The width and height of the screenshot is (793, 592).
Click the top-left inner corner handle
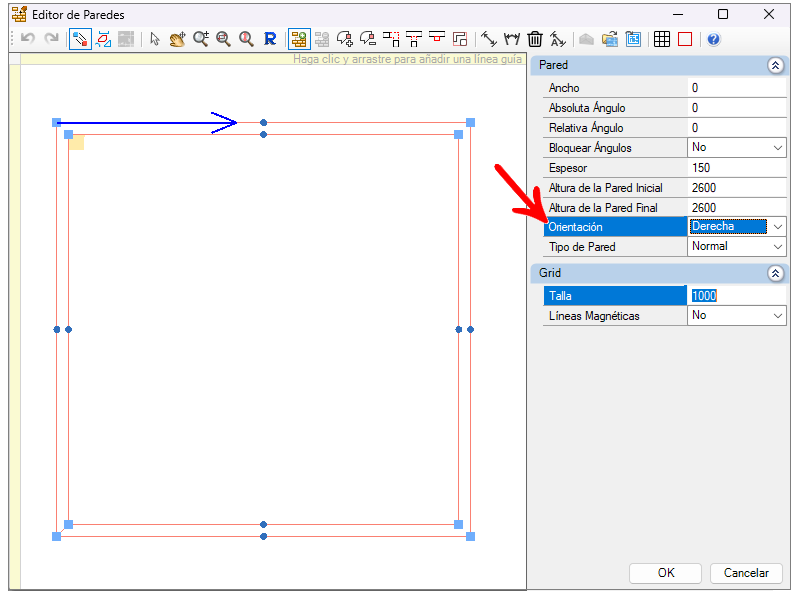click(69, 134)
